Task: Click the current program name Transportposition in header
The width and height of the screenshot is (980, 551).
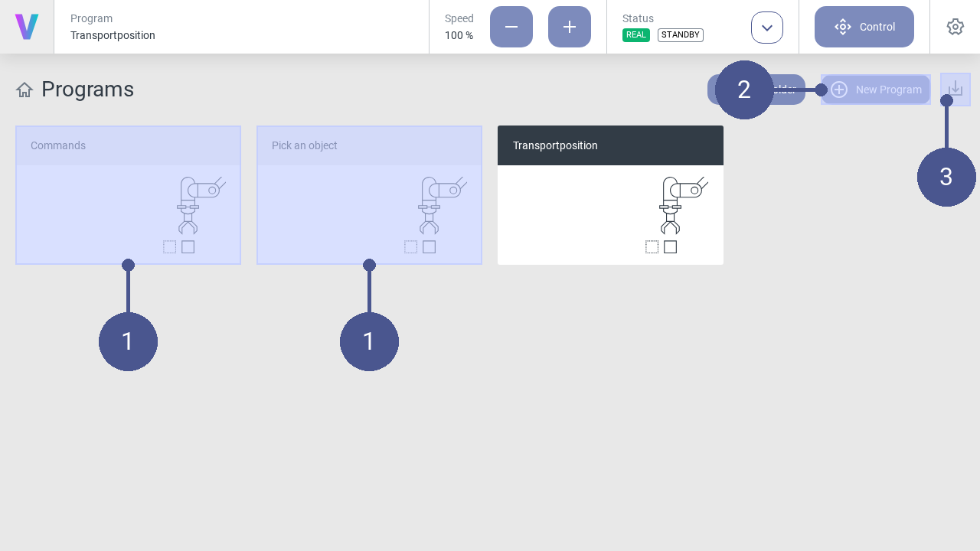Action: pos(113,35)
